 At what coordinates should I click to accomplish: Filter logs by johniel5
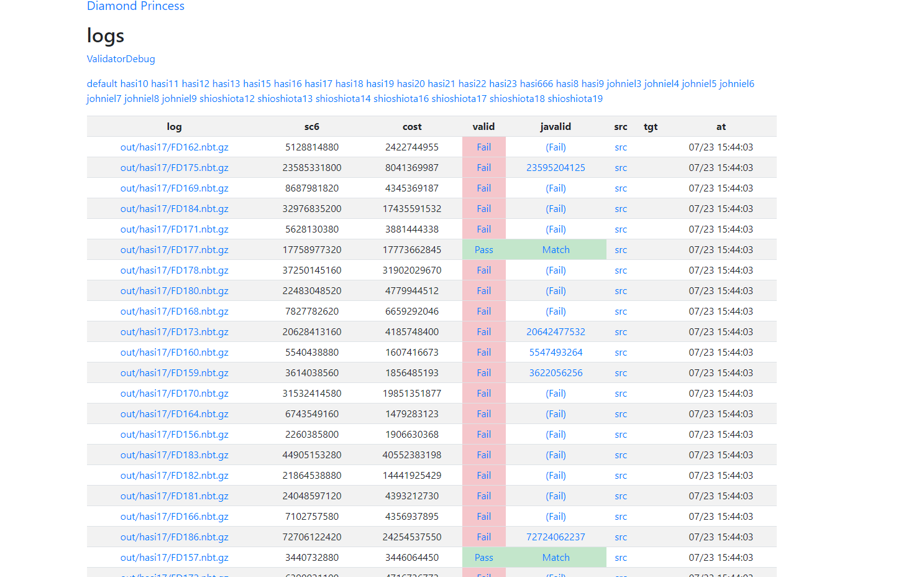pyautogui.click(x=699, y=84)
